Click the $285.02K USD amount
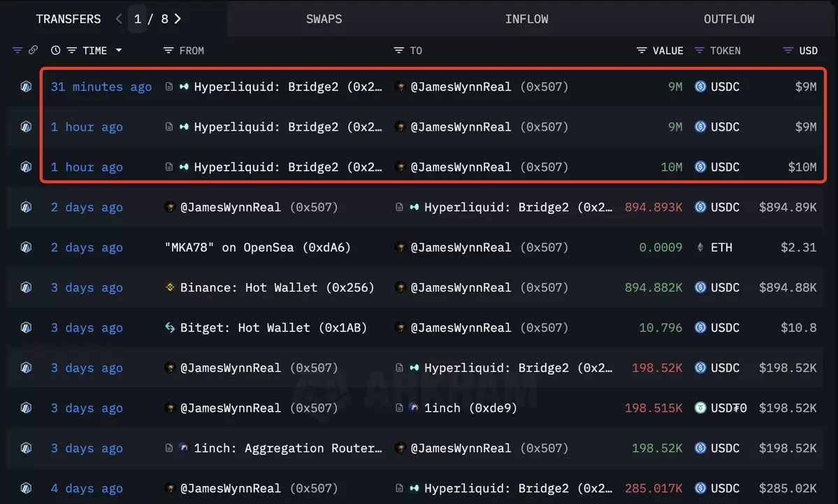The image size is (838, 504). (x=788, y=489)
